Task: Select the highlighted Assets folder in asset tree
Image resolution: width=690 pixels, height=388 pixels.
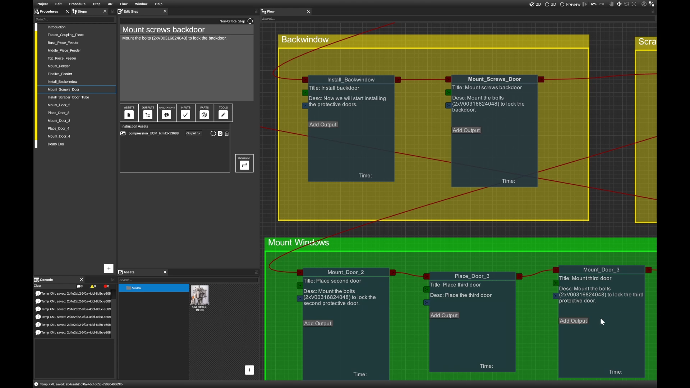Action: click(154, 288)
